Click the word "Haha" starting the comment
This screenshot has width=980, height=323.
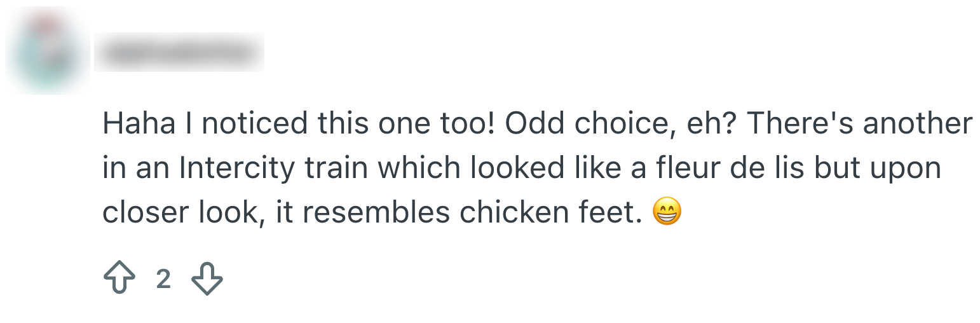[x=139, y=124]
